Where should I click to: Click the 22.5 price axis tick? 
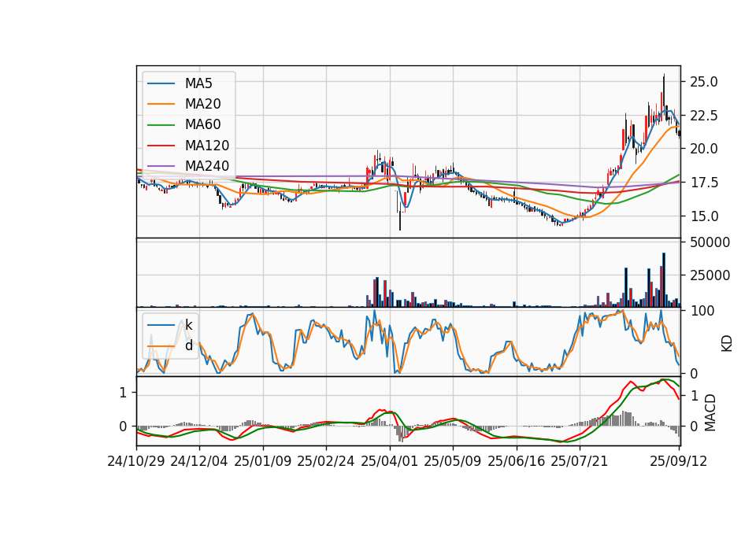click(x=703, y=116)
